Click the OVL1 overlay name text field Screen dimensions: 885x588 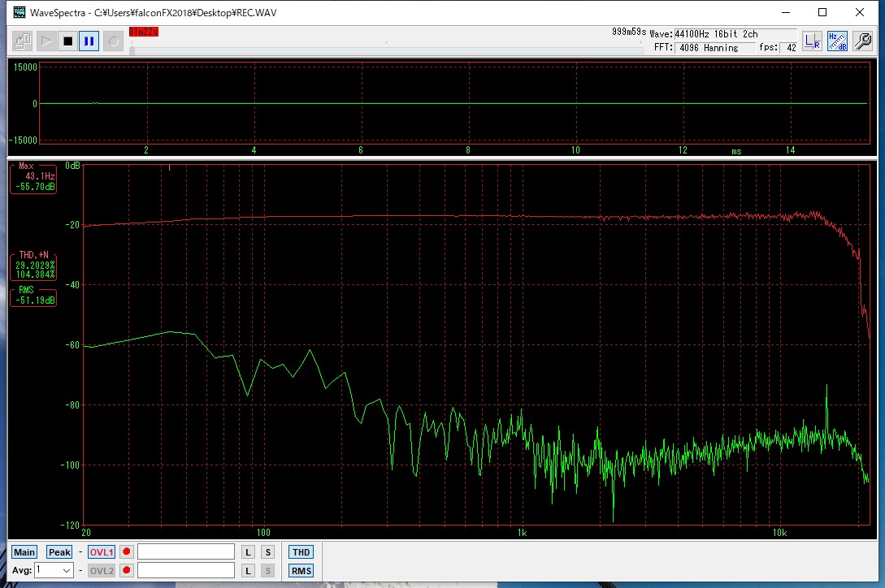coord(186,552)
